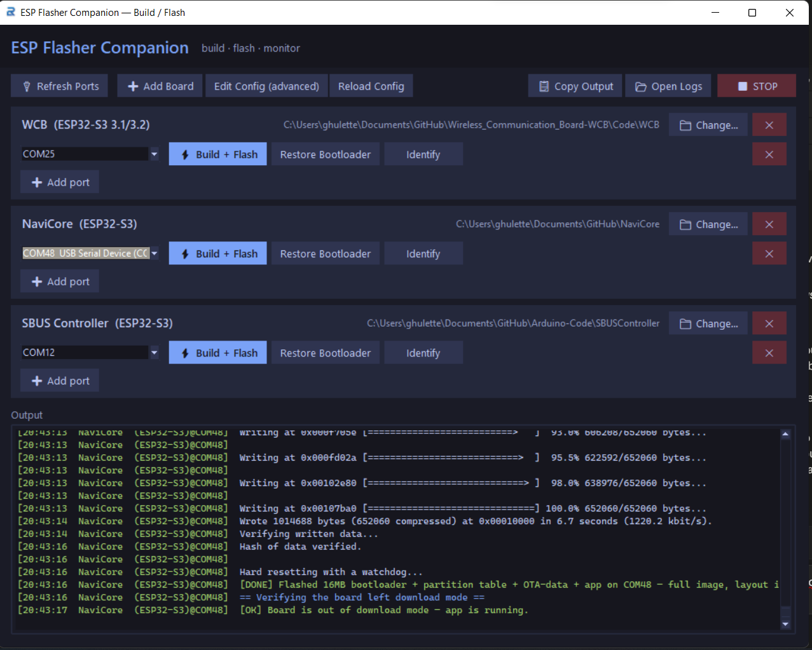The height and width of the screenshot is (650, 812).
Task: Maximize the ESP Flasher Companion window
Action: click(752, 12)
